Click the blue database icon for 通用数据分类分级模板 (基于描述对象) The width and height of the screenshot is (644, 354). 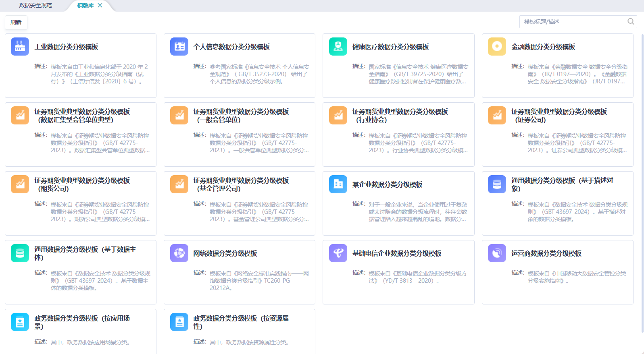(497, 184)
